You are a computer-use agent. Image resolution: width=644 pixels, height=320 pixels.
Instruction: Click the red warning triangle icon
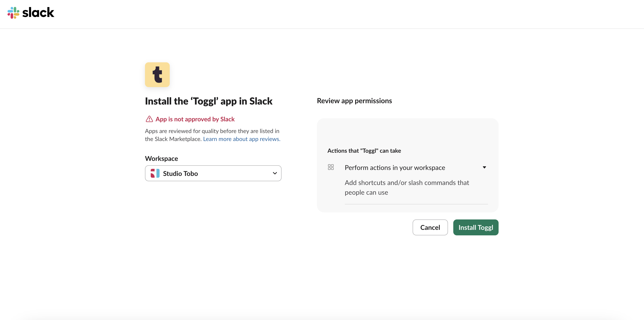coord(149,119)
